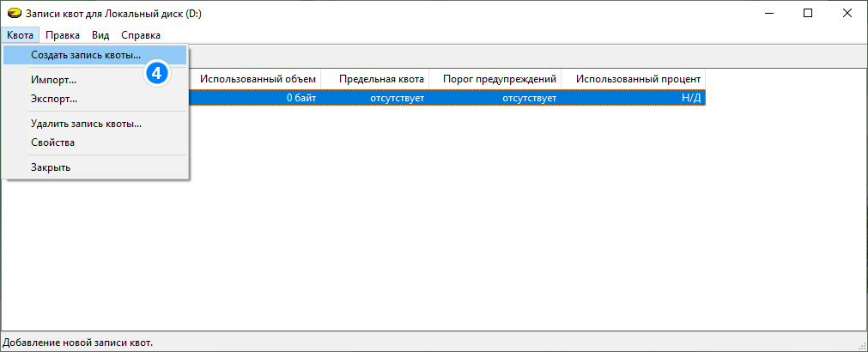Choose Создать запись квоты… menu entry

[x=94, y=55]
